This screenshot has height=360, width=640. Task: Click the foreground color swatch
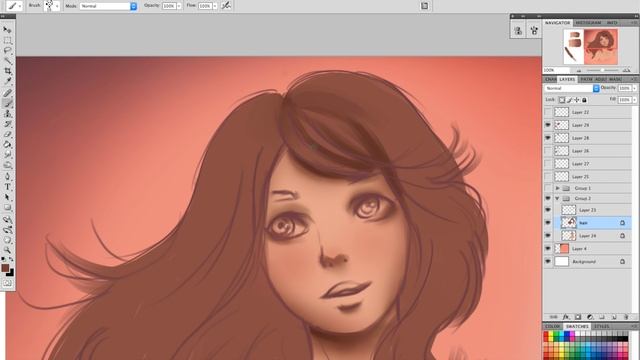point(5,268)
